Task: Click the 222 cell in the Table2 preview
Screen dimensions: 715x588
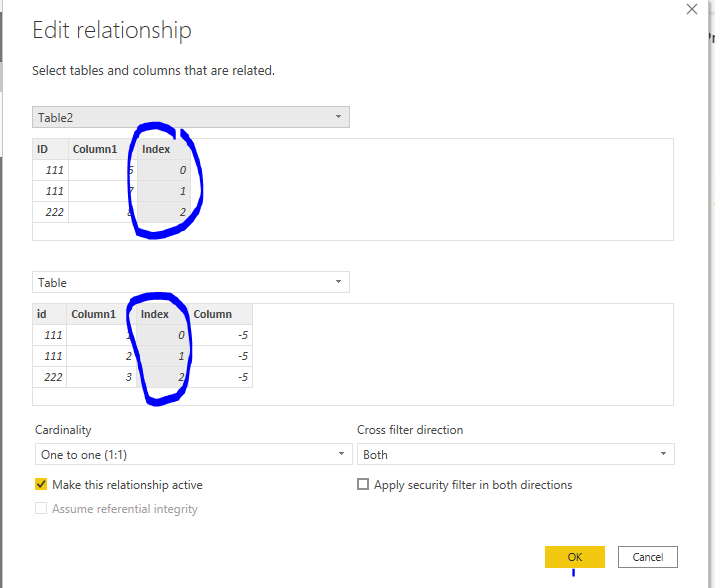Action: click(51, 212)
